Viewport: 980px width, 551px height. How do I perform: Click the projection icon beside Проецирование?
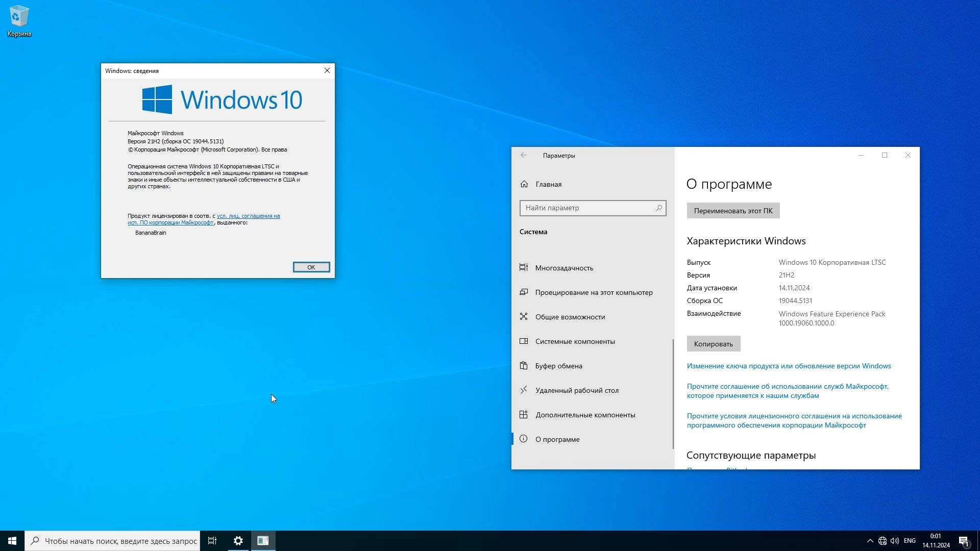click(524, 292)
